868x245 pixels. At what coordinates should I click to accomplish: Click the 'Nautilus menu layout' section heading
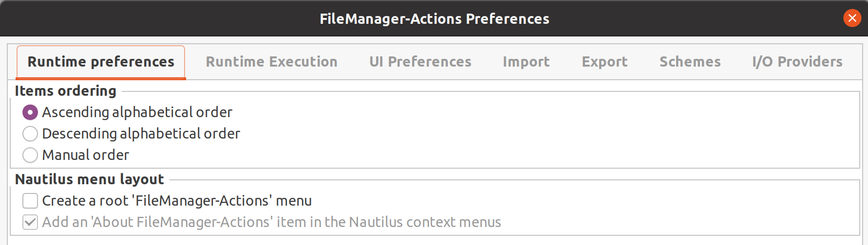click(x=90, y=179)
